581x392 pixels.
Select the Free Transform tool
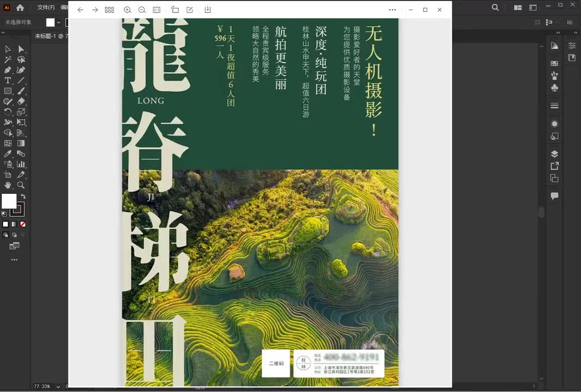[x=21, y=122]
